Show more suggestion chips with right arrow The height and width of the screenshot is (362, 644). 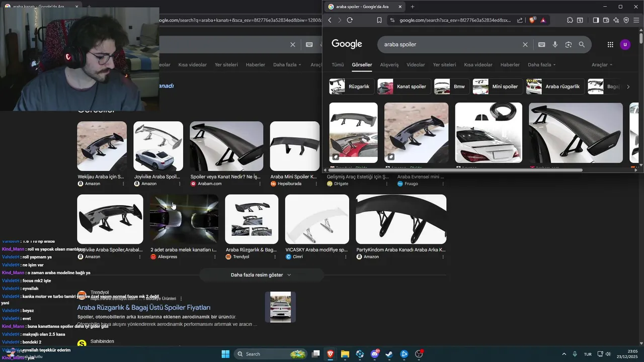[x=628, y=86]
